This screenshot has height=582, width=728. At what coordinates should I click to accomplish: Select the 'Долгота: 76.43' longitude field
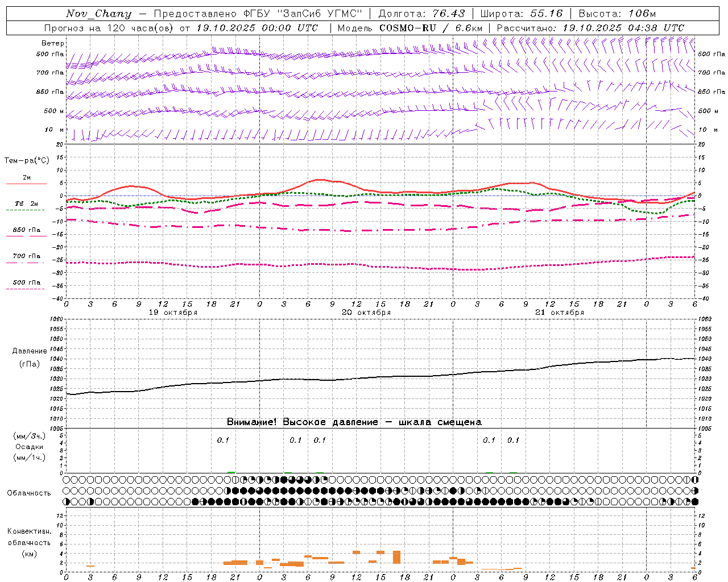421,14
